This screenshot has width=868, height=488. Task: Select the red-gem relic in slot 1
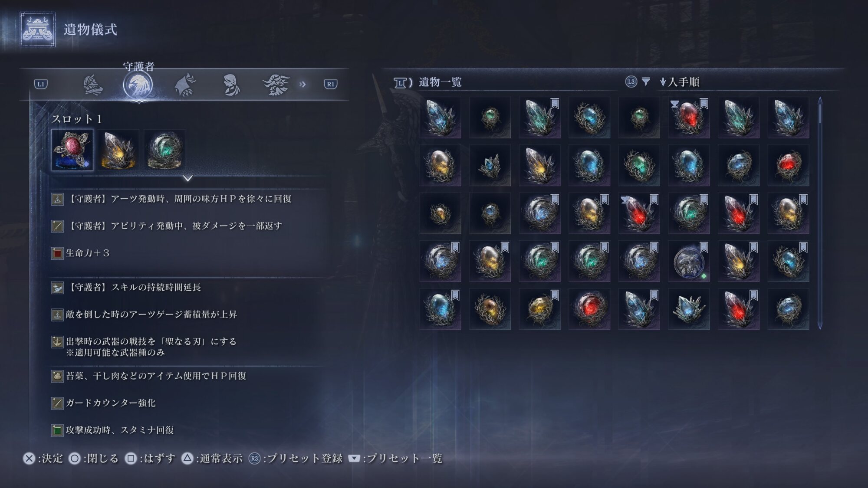[72, 150]
